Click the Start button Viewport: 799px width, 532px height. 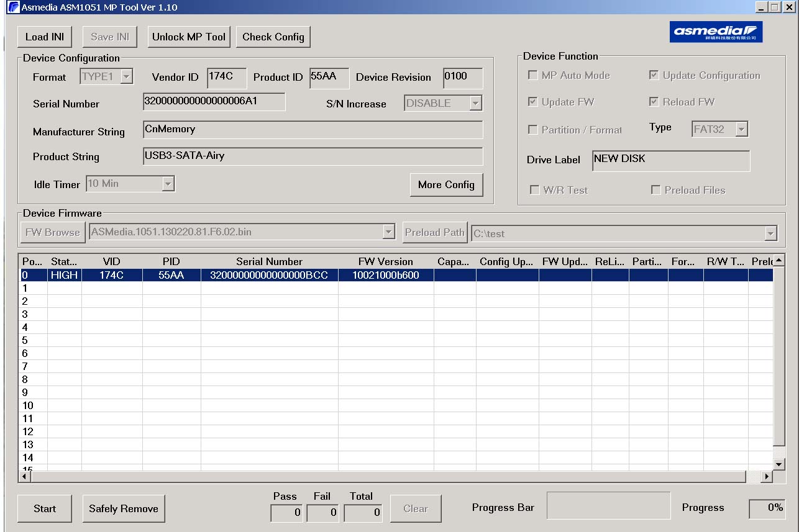(x=45, y=508)
